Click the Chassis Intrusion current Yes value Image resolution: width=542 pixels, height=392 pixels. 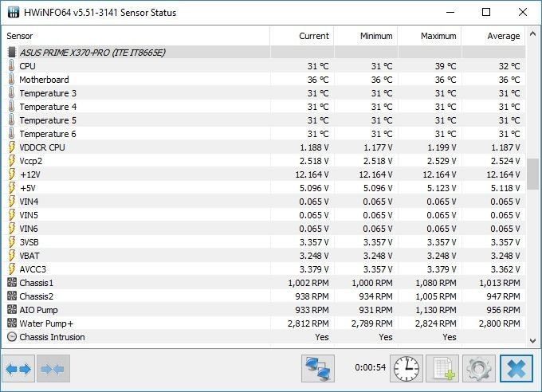pyautogui.click(x=322, y=337)
